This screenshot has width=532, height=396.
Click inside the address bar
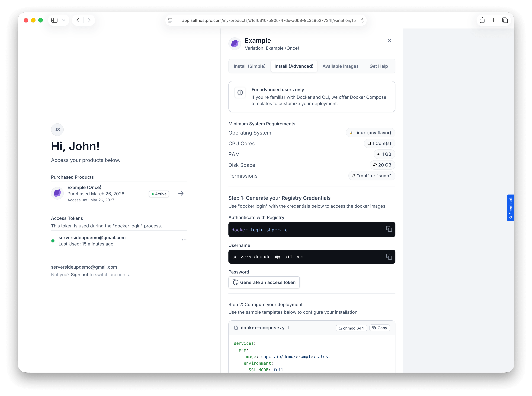[x=269, y=21]
